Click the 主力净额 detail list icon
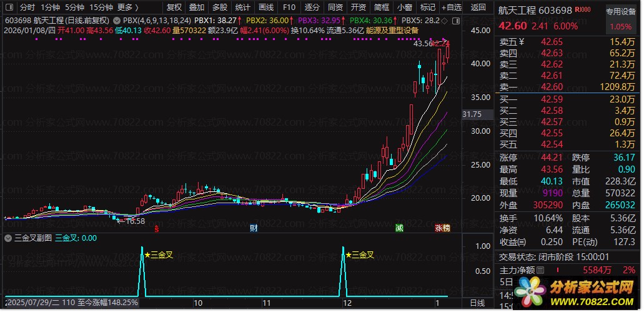 [540, 271]
